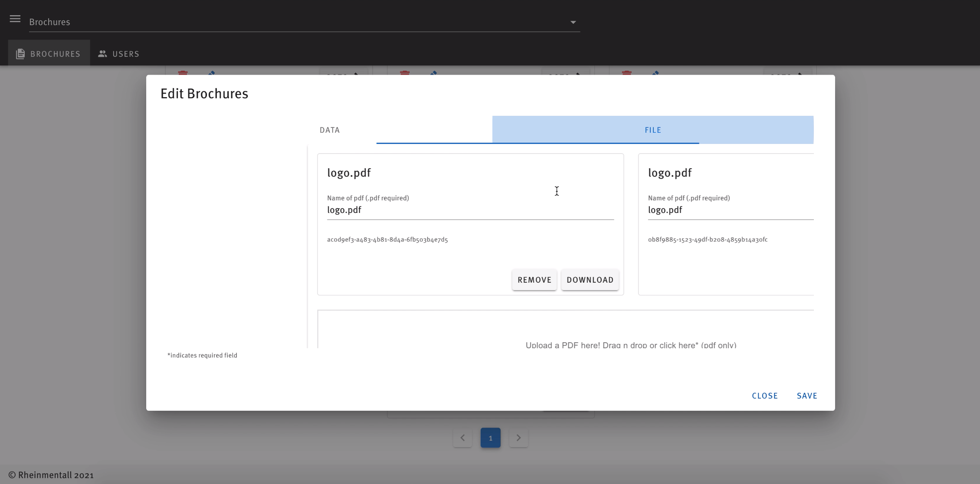
Task: Select page 1 in pagination
Action: tap(490, 438)
